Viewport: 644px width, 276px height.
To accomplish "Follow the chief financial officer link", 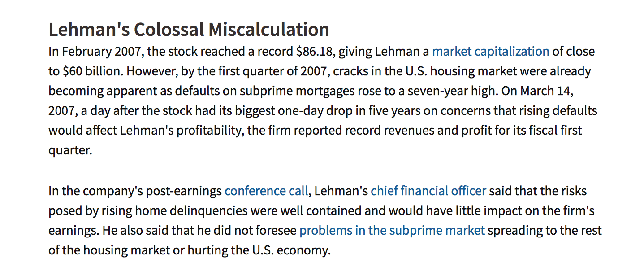I will pyautogui.click(x=428, y=191).
